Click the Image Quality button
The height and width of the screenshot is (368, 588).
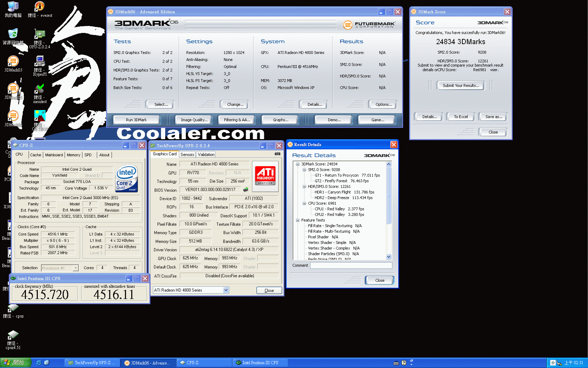coord(194,120)
